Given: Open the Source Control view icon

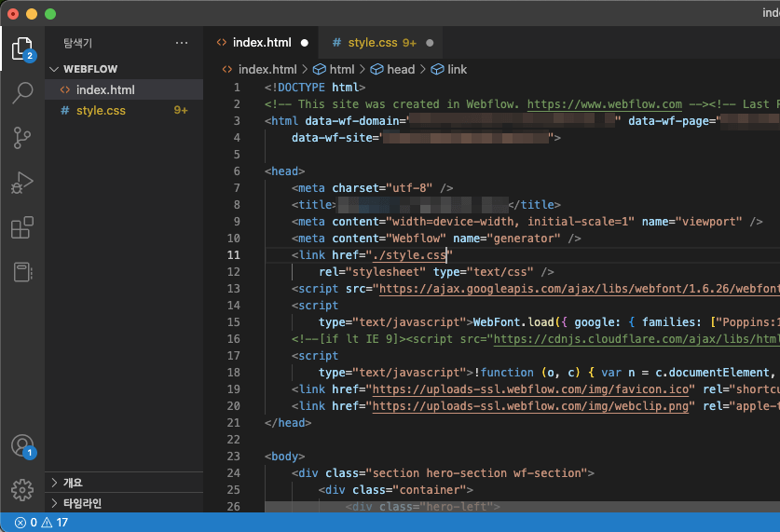Looking at the screenshot, I should (x=22, y=138).
